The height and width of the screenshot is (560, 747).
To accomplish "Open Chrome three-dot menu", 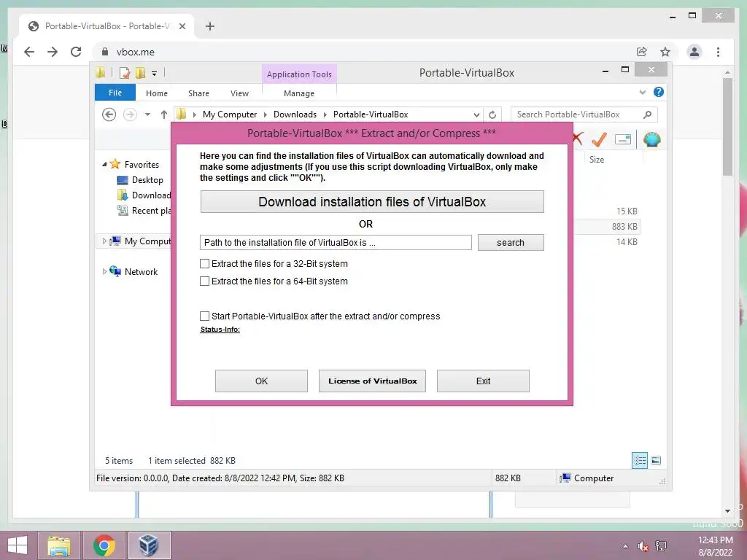I will pos(718,52).
